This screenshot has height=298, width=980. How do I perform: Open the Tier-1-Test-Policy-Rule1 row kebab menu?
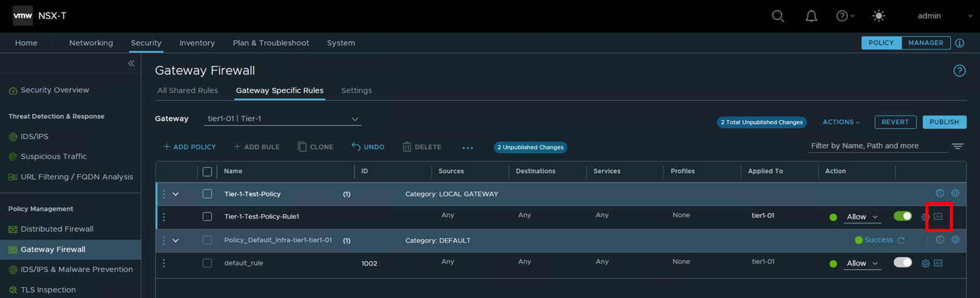[x=164, y=217]
